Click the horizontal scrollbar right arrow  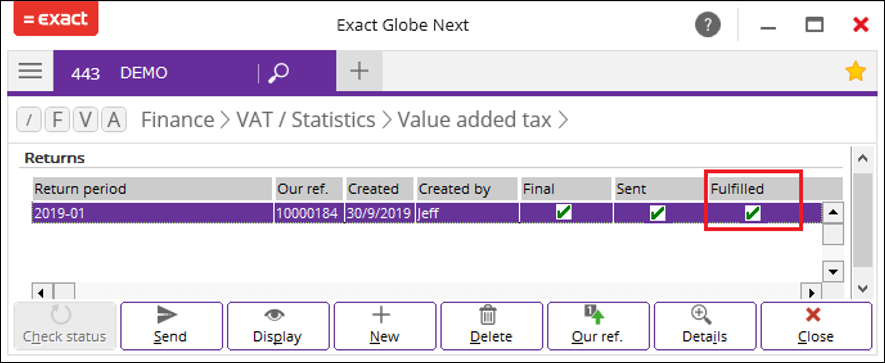click(x=812, y=293)
